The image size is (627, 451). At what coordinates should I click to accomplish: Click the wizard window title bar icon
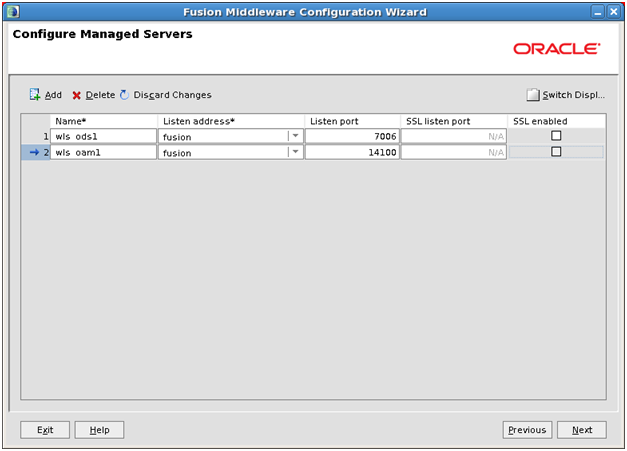click(x=13, y=12)
